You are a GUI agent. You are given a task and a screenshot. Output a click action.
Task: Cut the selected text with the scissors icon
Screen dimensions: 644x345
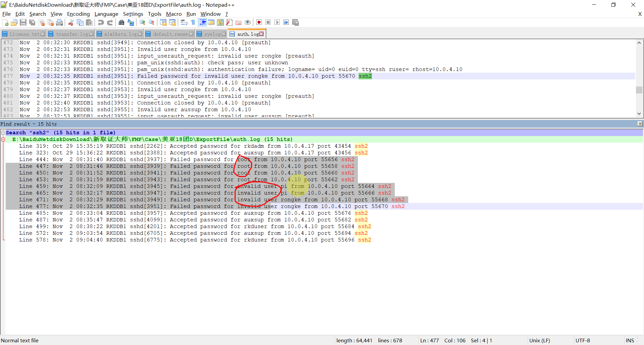pyautogui.click(x=71, y=22)
